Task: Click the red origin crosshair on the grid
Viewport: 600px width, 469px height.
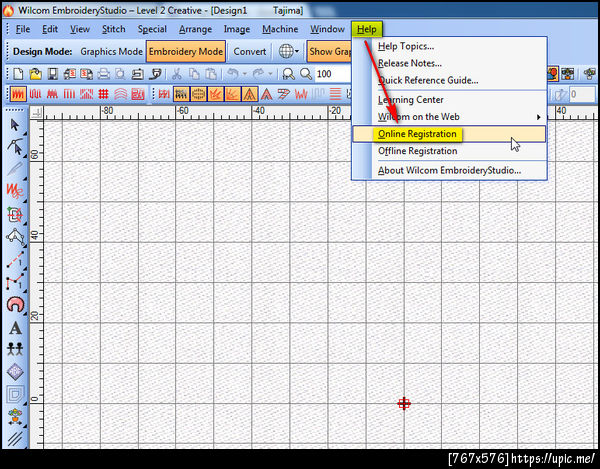Action: [x=404, y=403]
